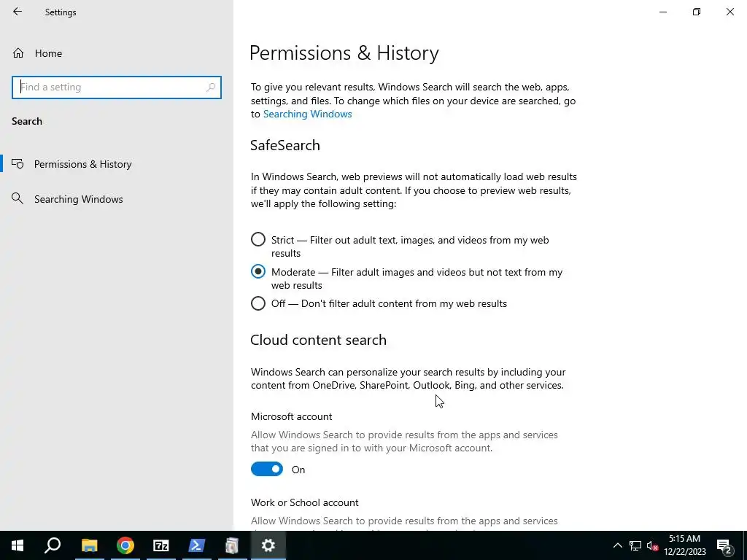
Task: Open the network status tray icon
Action: (635, 545)
